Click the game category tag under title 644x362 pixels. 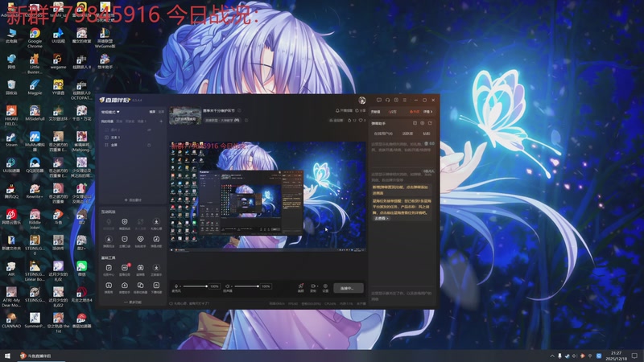[x=222, y=120]
